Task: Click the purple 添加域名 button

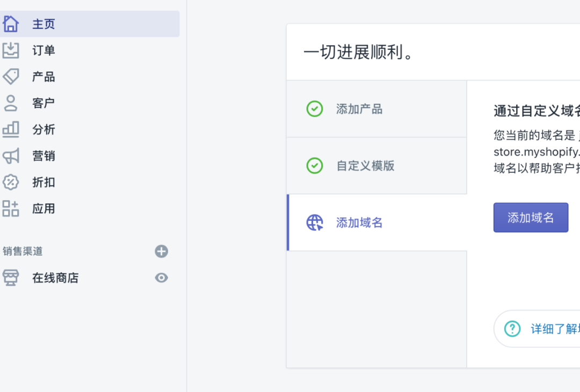Action: coord(531,217)
